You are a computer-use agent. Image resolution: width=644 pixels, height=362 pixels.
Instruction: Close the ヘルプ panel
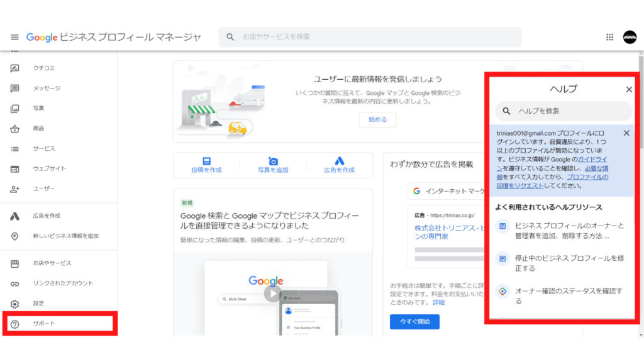pos(629,89)
